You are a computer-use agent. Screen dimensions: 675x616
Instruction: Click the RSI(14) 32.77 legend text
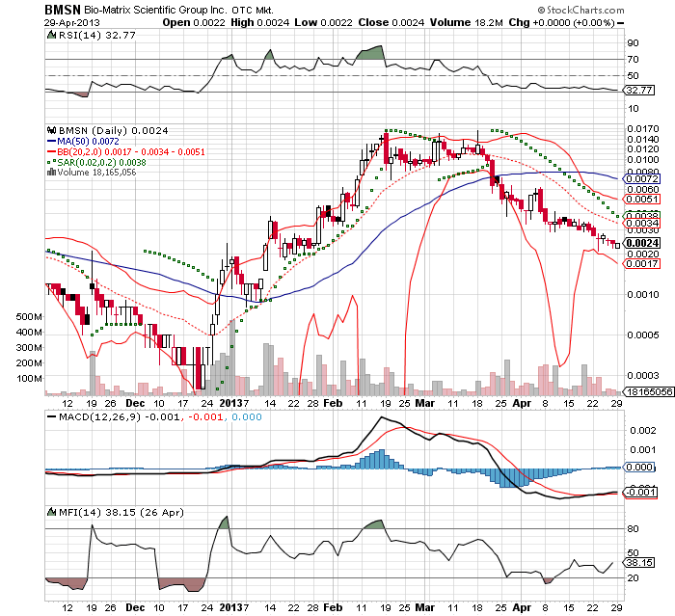(x=97, y=36)
